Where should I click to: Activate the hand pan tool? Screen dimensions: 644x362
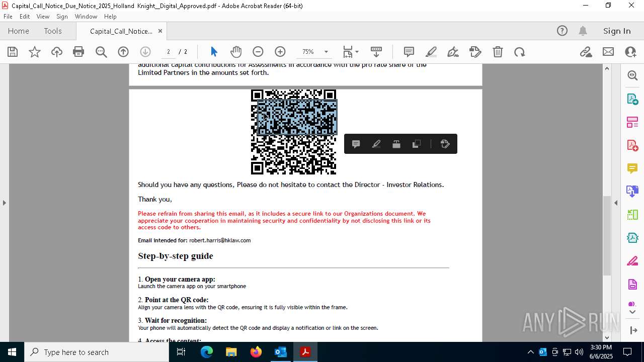(x=236, y=52)
